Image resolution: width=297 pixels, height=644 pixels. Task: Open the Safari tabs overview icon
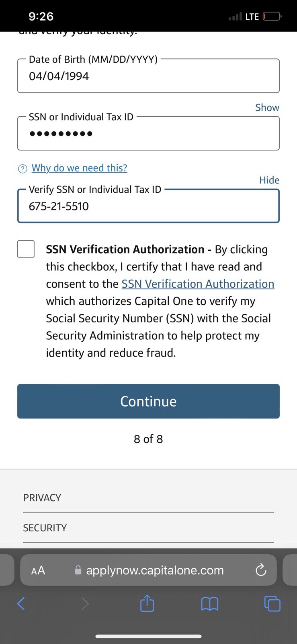272,603
